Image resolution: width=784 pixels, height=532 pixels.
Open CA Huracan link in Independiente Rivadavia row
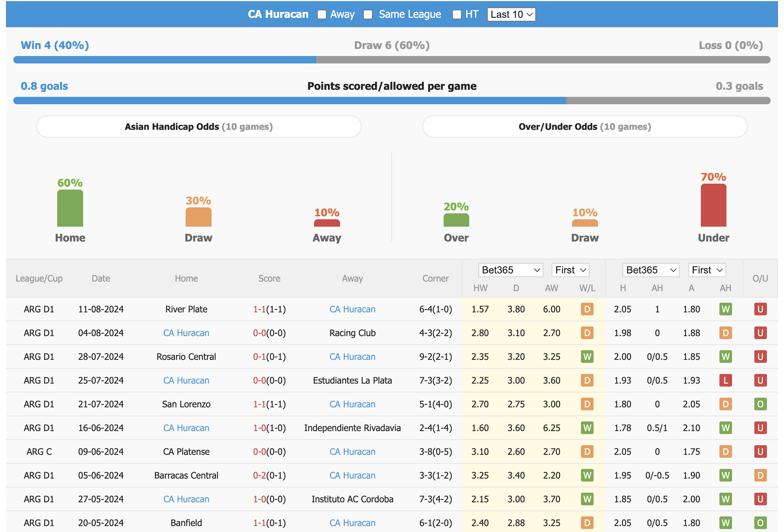point(186,428)
